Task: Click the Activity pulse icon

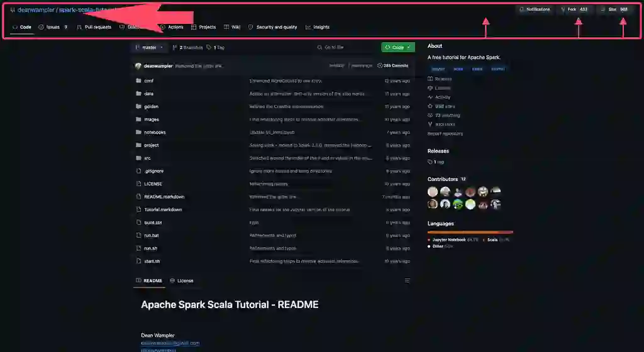Action: [x=430, y=97]
